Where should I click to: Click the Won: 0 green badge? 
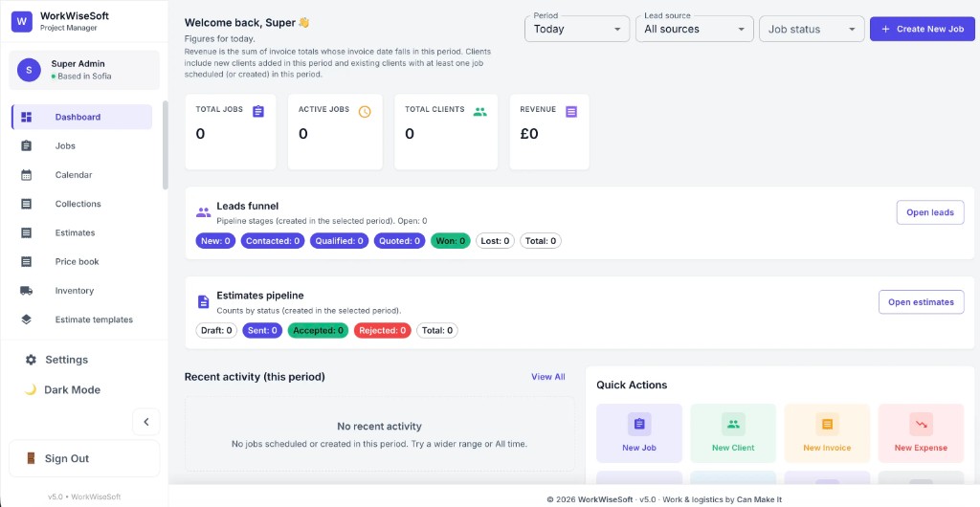[x=450, y=240]
